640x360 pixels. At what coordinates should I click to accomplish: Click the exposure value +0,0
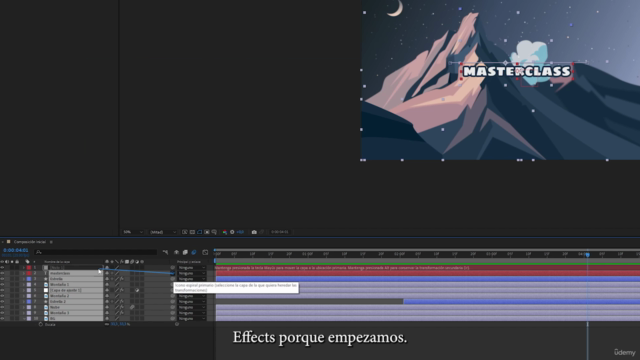[240, 232]
